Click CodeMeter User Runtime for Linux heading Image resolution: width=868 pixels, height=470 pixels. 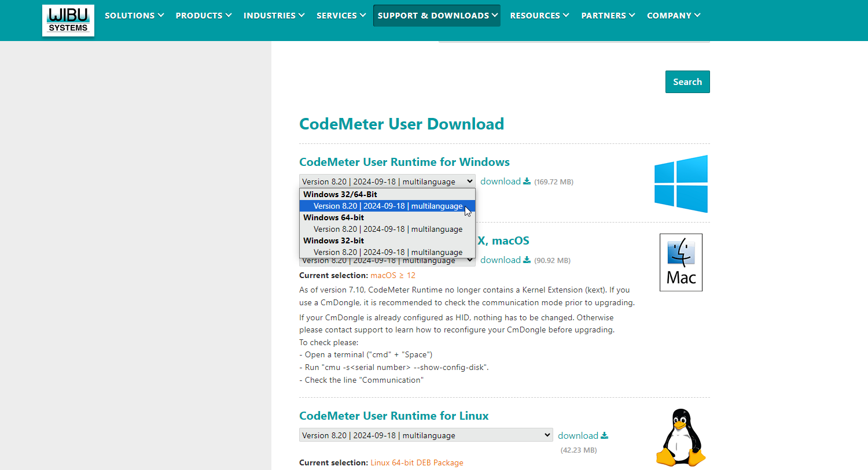[x=394, y=416]
